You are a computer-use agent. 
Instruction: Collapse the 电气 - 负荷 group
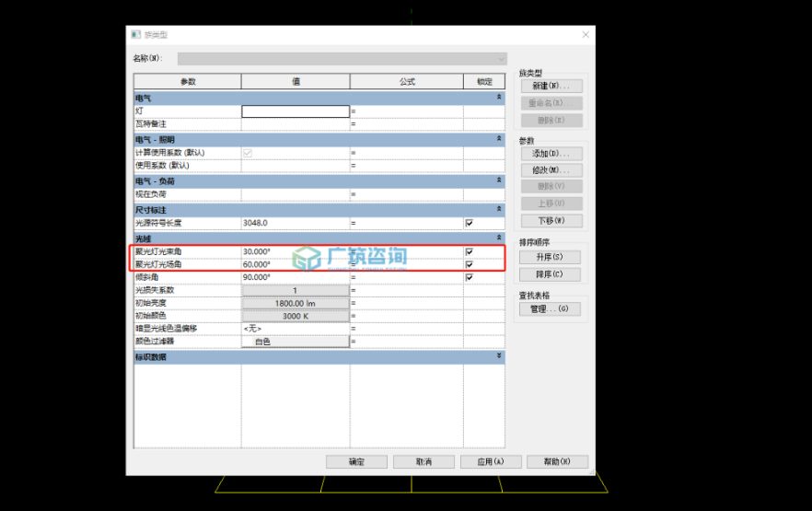pyautogui.click(x=499, y=180)
